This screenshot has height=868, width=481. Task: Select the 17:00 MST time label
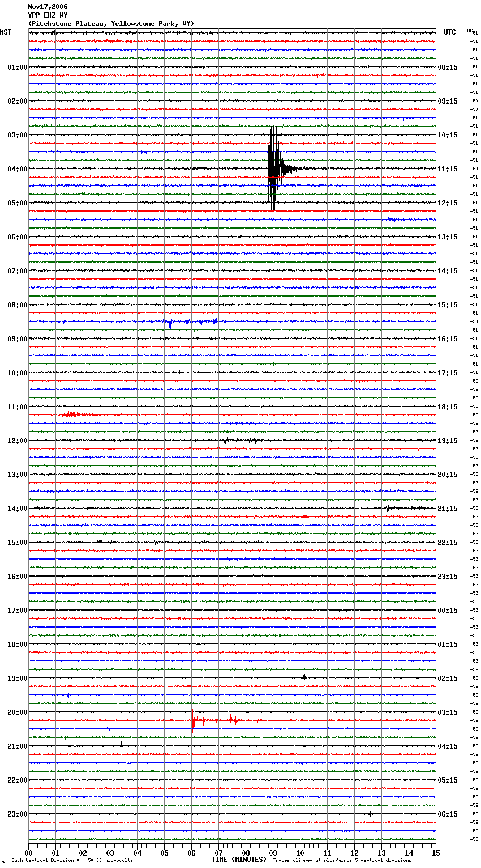coord(17,611)
